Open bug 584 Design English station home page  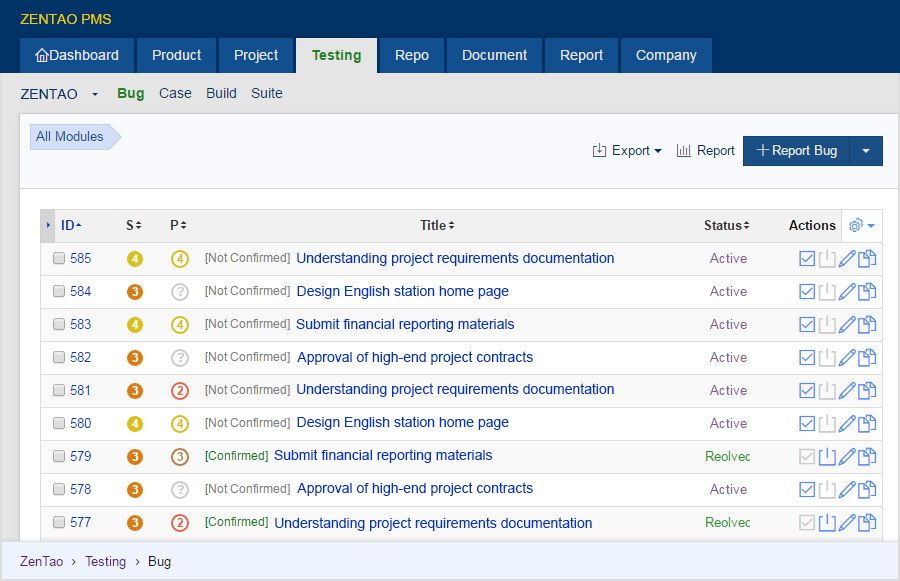[x=402, y=292]
